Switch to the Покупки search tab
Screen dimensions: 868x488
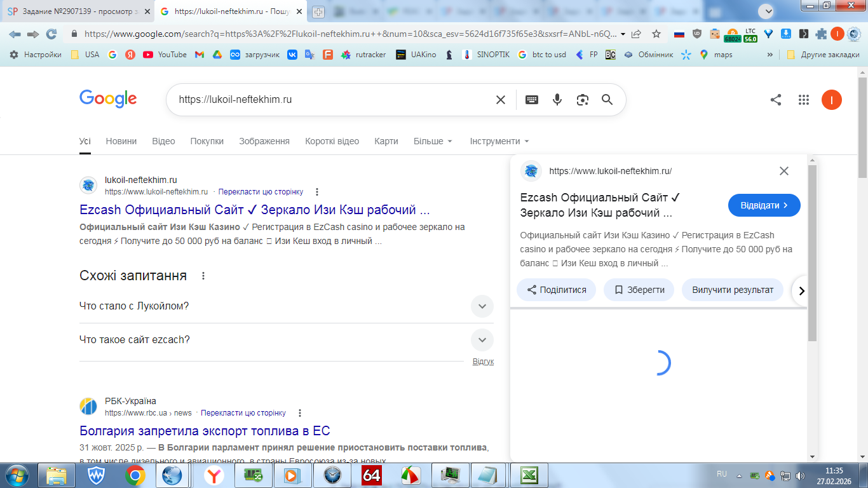[x=207, y=141]
